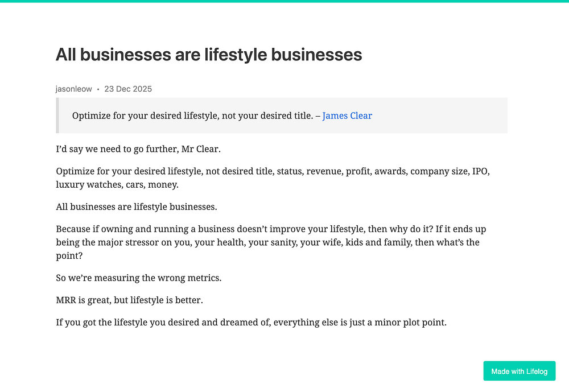The width and height of the screenshot is (569, 392).
Task: Open the James Clear link
Action: click(x=347, y=116)
